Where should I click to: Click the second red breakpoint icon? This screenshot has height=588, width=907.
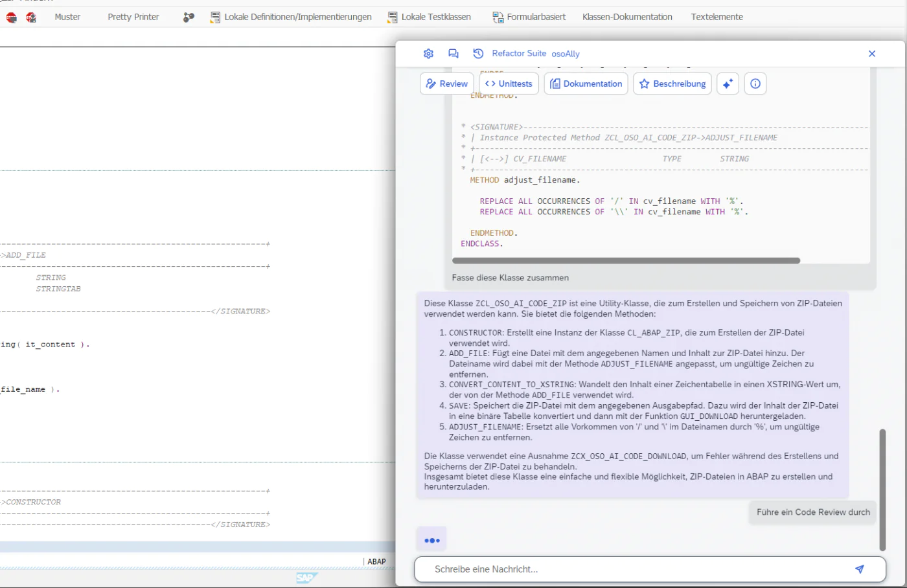[x=30, y=17]
